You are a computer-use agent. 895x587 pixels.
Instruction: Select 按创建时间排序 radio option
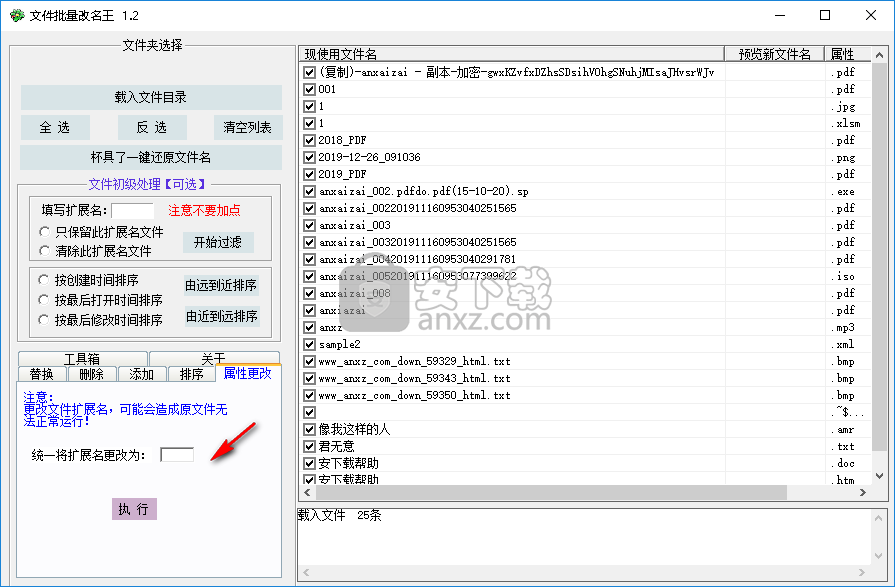(x=43, y=280)
